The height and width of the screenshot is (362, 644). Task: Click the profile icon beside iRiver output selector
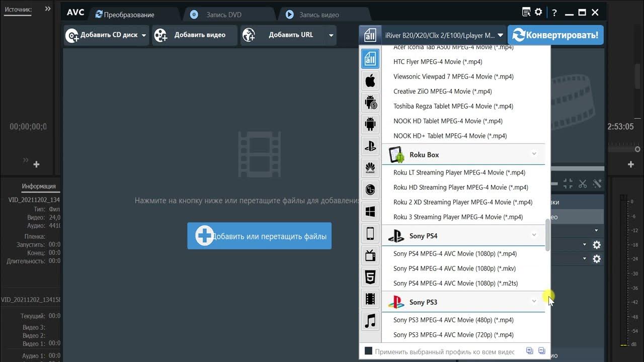(370, 35)
